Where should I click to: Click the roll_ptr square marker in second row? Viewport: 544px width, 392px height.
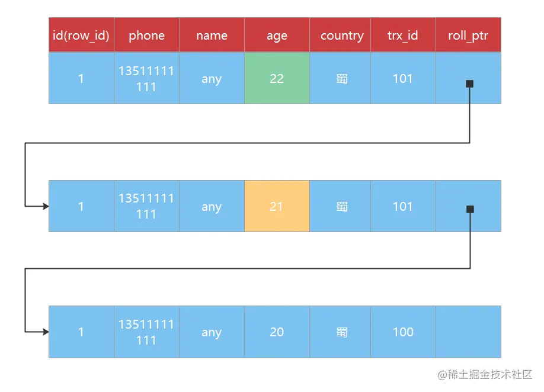470,210
